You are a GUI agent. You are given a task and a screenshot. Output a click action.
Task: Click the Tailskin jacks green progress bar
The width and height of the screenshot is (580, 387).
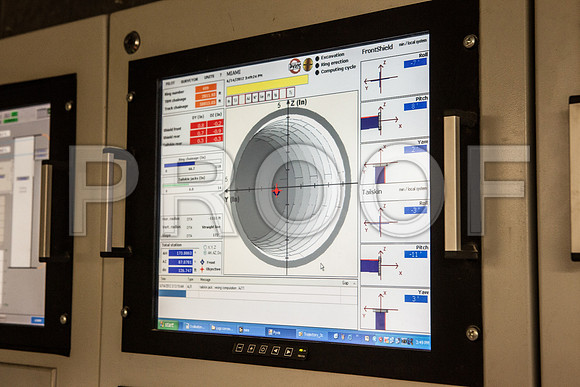click(x=176, y=185)
